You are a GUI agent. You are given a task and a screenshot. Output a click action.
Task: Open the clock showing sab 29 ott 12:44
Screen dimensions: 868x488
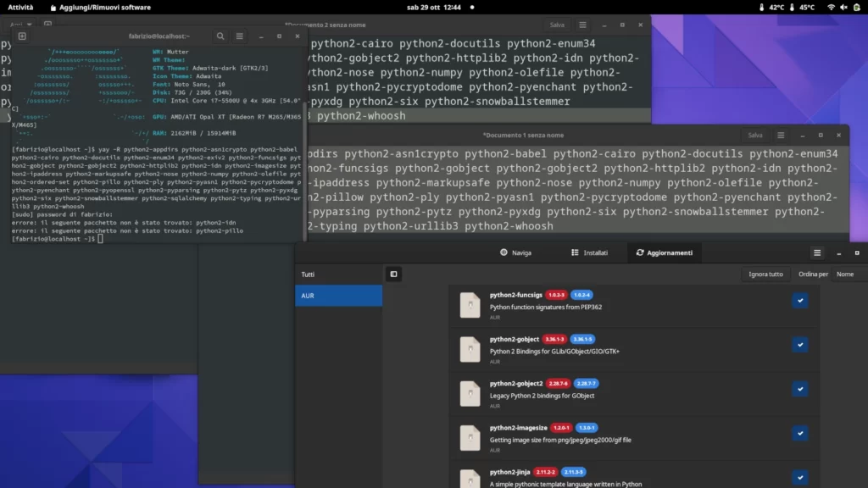click(433, 7)
